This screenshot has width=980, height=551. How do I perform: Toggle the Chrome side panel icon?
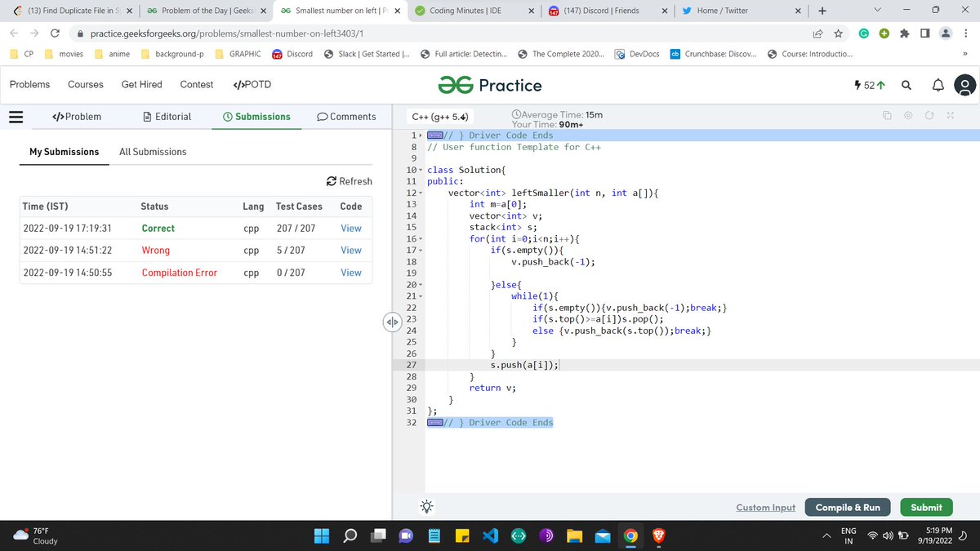pyautogui.click(x=924, y=34)
